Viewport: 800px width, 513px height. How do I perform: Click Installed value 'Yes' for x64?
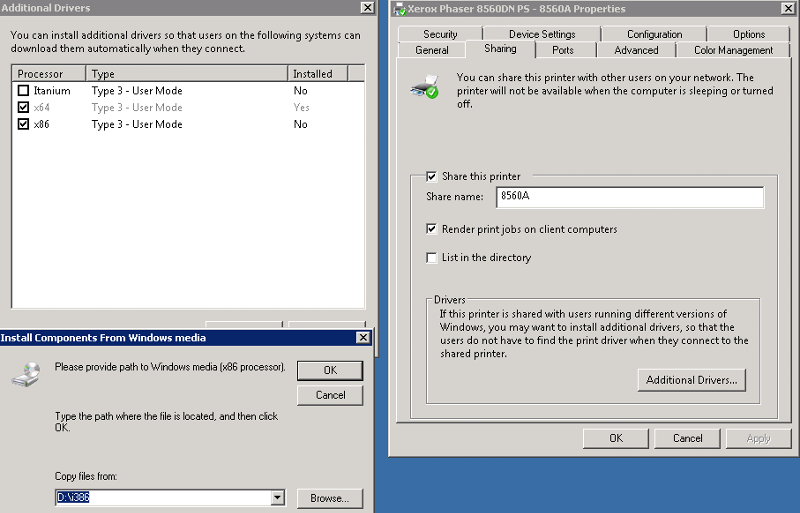coord(301,108)
